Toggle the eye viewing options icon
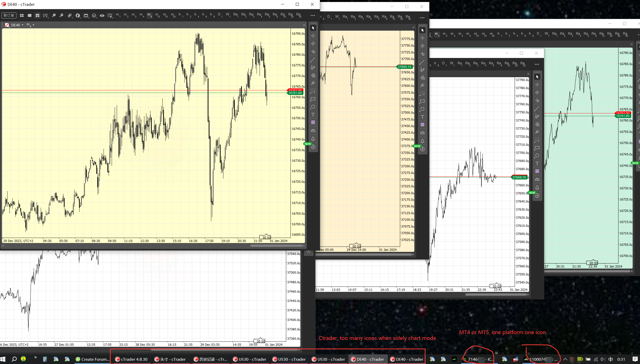This screenshot has height=364, width=640. (102, 15)
